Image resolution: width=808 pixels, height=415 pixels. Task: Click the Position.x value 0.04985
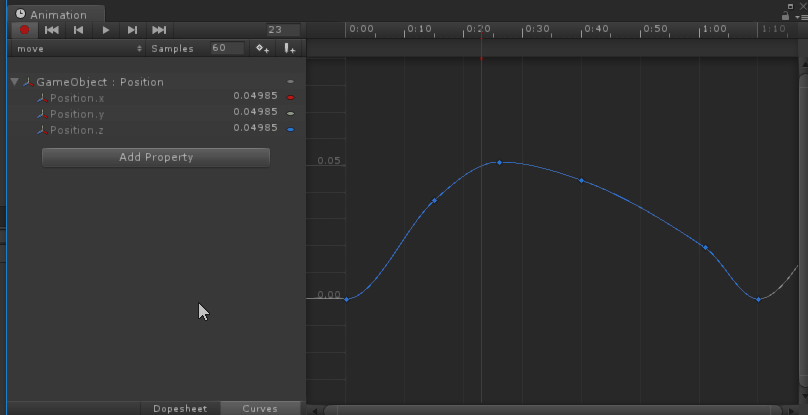[x=256, y=96]
